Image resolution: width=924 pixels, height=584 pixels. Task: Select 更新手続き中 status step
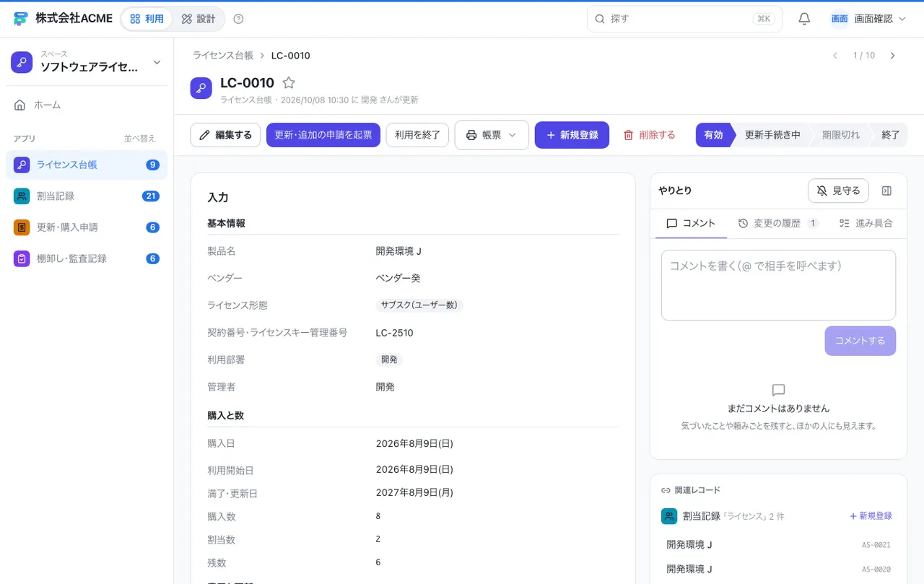(x=772, y=135)
